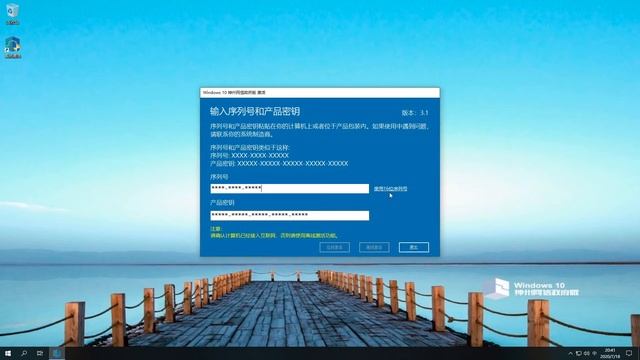Select the shortcut icon below Recycle Bin
The width and height of the screenshot is (640, 360).
pyautogui.click(x=13, y=47)
